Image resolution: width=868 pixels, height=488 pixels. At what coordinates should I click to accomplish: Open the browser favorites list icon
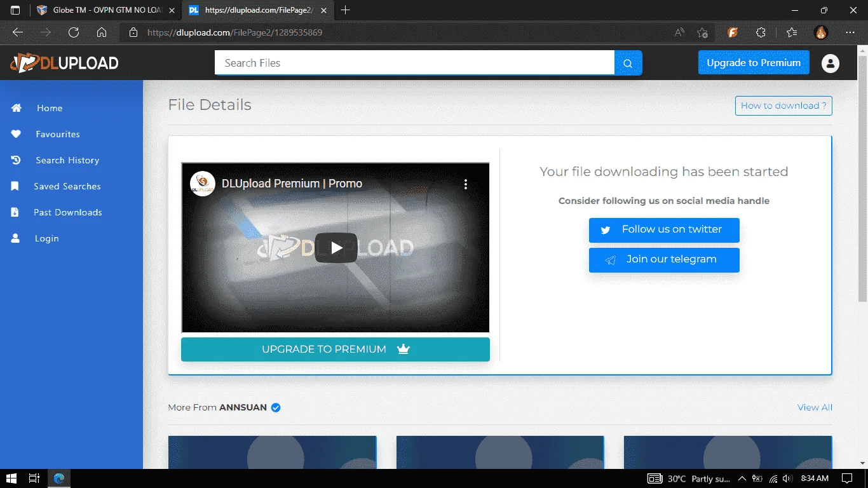click(791, 32)
